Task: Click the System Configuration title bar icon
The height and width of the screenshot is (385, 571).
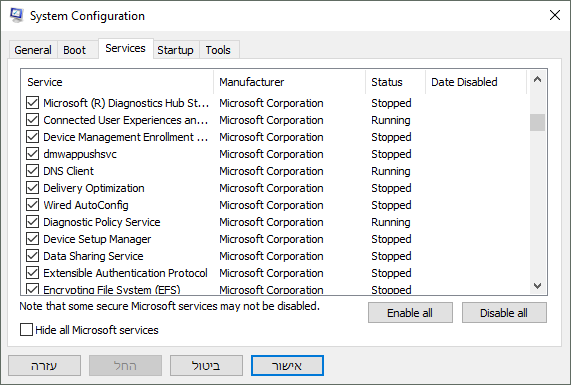Action: coord(16,16)
